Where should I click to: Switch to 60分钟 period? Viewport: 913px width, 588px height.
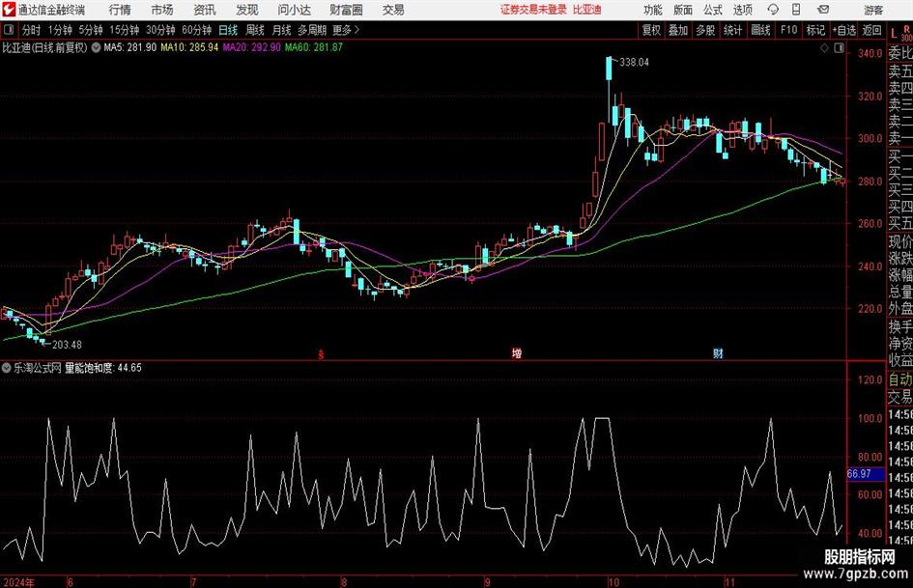tap(197, 30)
